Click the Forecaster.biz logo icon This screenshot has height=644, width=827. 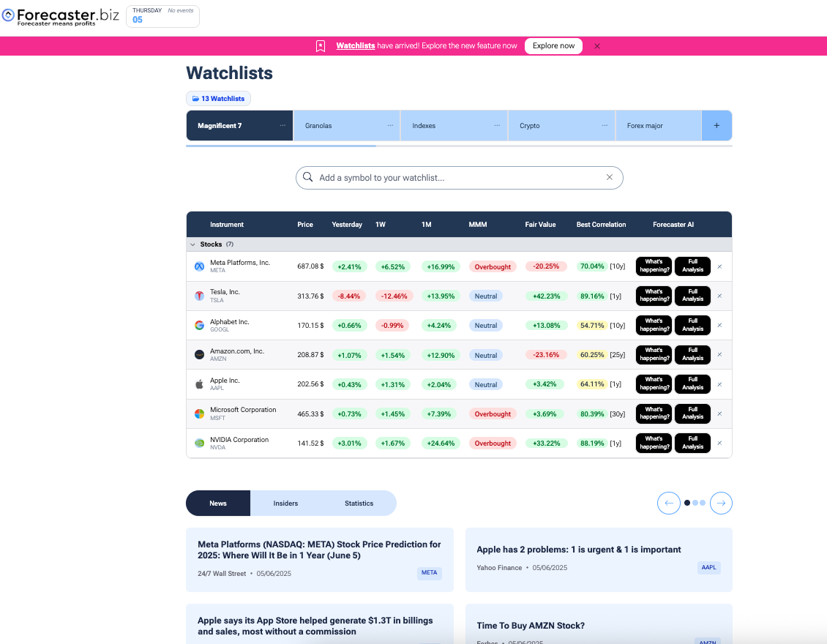8,15
